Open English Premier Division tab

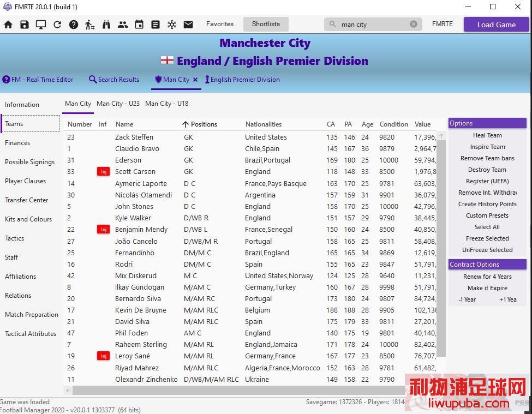(242, 80)
